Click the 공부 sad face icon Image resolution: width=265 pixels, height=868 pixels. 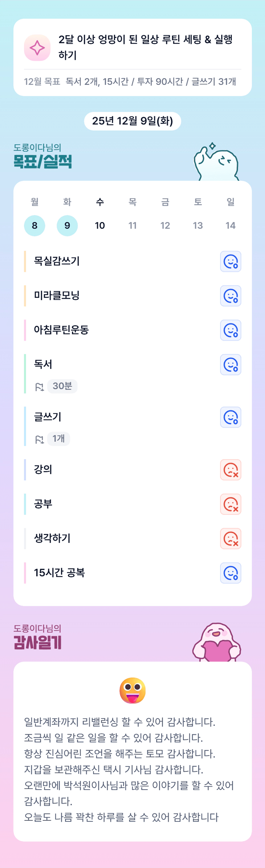click(x=231, y=504)
